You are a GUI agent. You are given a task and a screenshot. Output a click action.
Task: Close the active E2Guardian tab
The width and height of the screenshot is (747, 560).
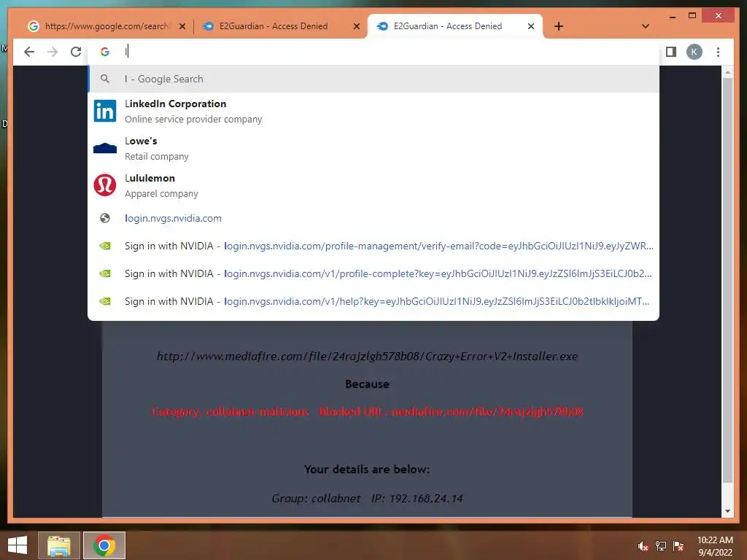pos(531,26)
